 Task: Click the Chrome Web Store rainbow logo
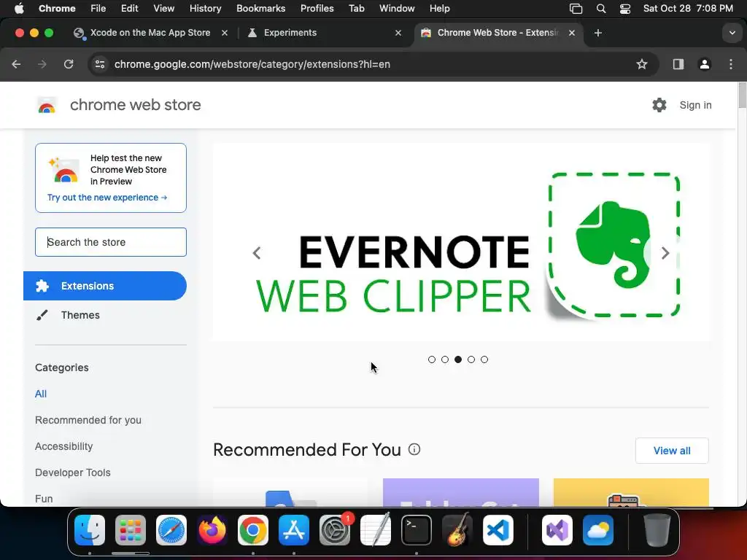47,105
